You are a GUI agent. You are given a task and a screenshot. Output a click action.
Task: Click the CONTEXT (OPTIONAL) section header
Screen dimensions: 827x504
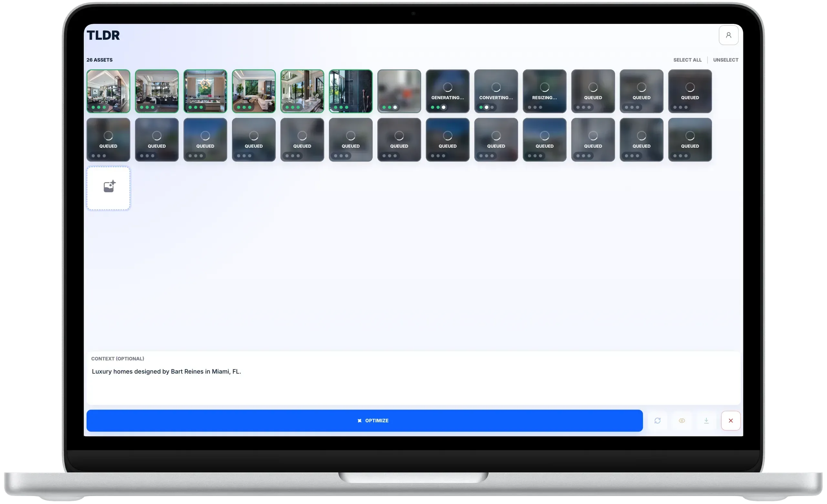point(118,358)
